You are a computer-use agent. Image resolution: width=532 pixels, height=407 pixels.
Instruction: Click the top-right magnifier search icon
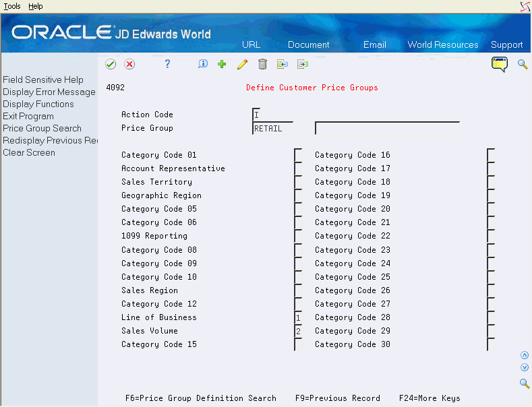pos(523,64)
